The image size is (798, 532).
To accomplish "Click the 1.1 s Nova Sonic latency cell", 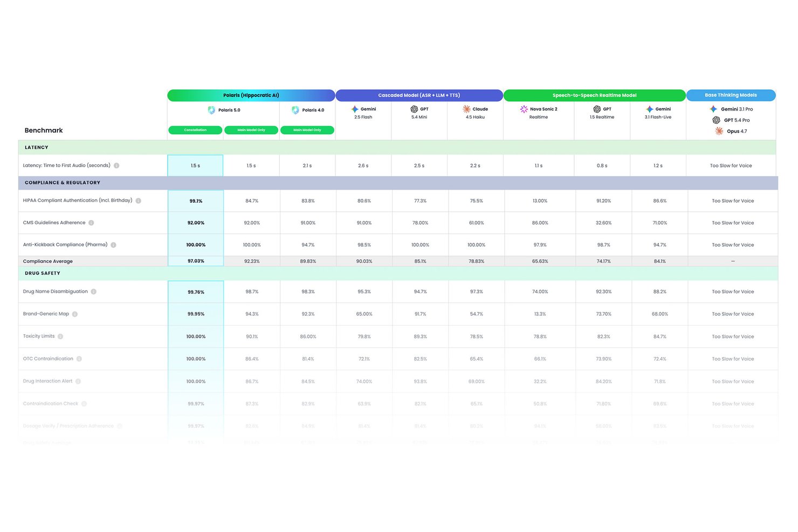I will tap(538, 165).
